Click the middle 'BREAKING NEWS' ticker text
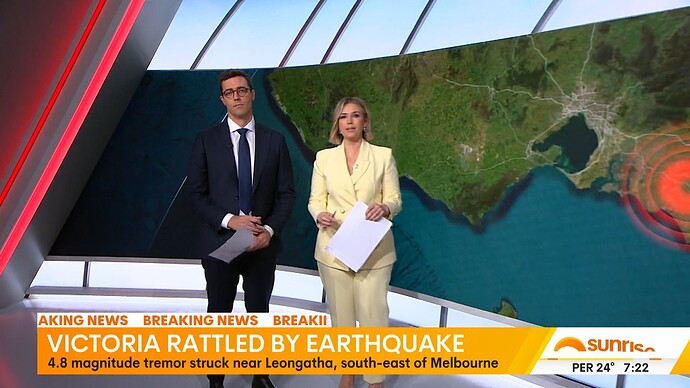Screen dimensions: 690x388 (x=201, y=320)
